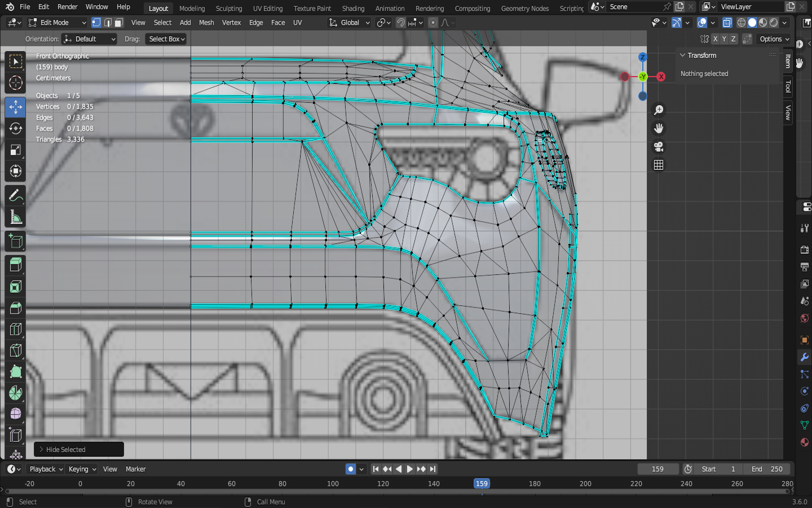Switch to the Sculpting workspace tab
Image resolution: width=812 pixels, height=508 pixels.
coord(229,8)
